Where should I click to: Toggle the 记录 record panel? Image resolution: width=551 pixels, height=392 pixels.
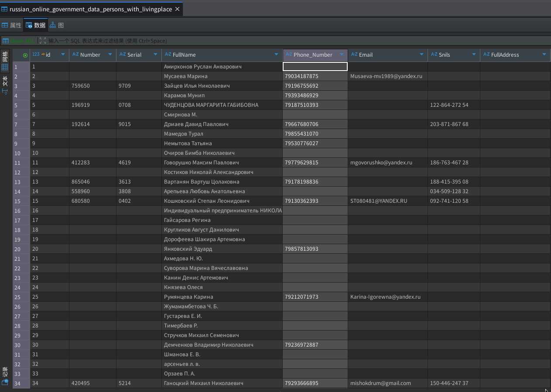[5, 376]
